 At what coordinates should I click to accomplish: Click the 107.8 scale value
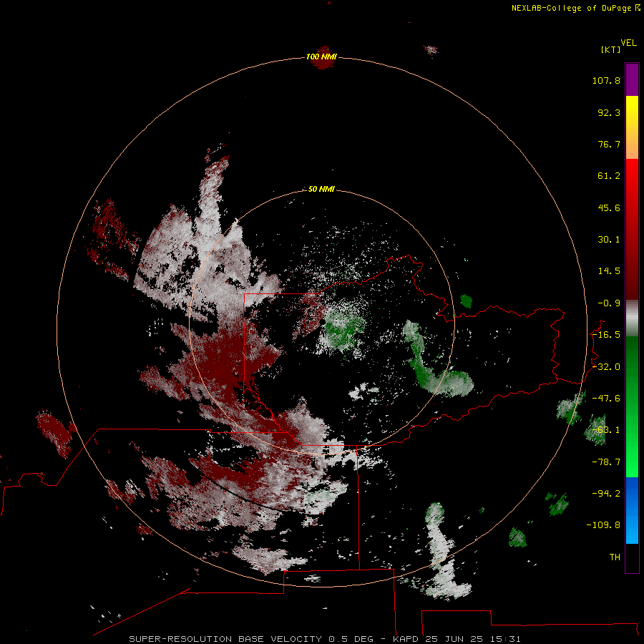coord(606,80)
